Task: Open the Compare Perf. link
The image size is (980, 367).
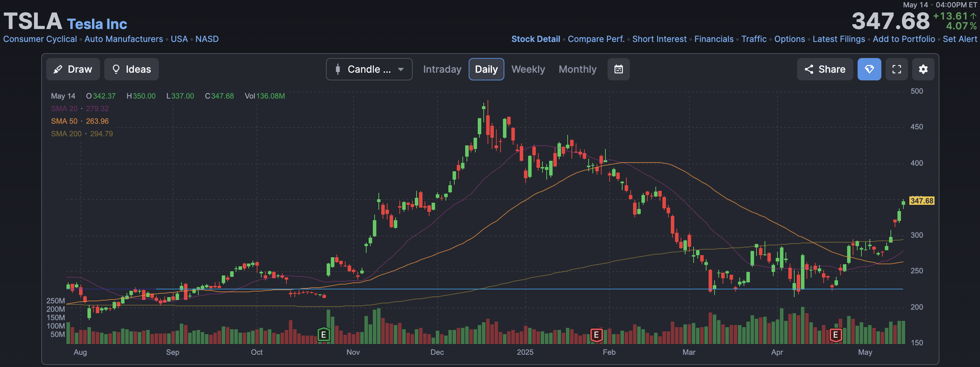Action: [596, 39]
